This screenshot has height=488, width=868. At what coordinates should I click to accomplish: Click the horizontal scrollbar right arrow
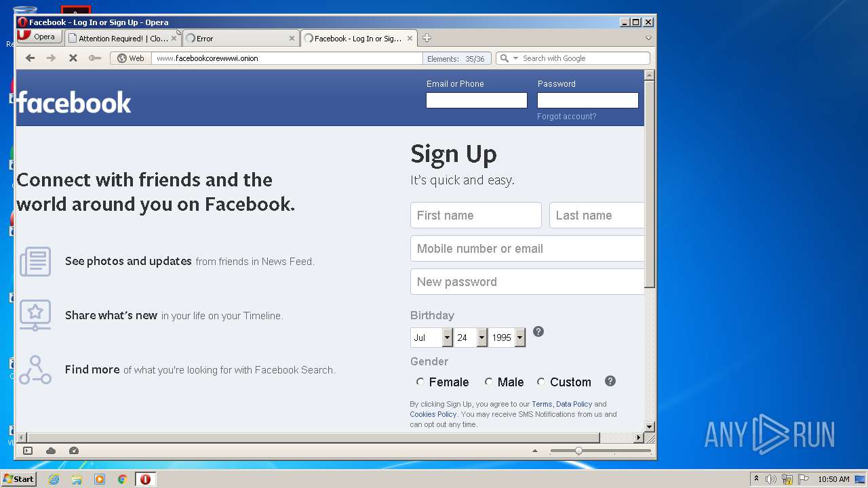pyautogui.click(x=637, y=438)
